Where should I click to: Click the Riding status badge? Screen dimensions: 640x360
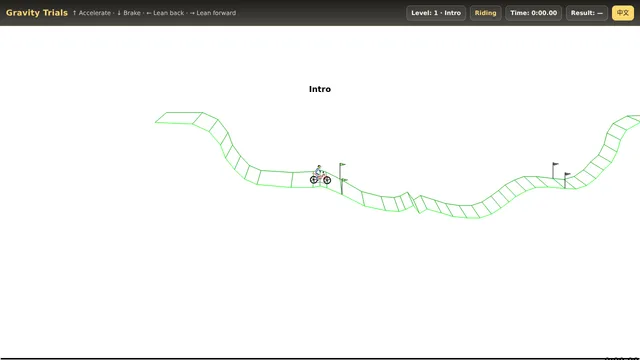coord(485,13)
